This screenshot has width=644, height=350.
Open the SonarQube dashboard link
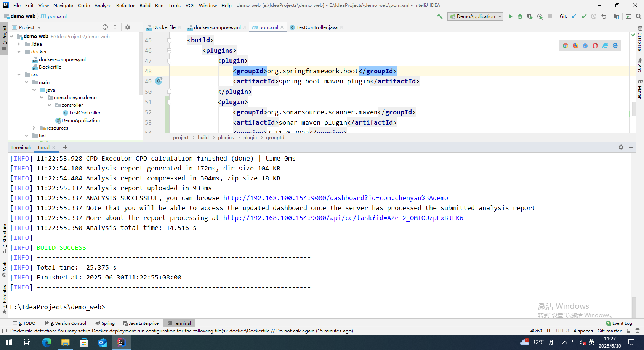[335, 198]
